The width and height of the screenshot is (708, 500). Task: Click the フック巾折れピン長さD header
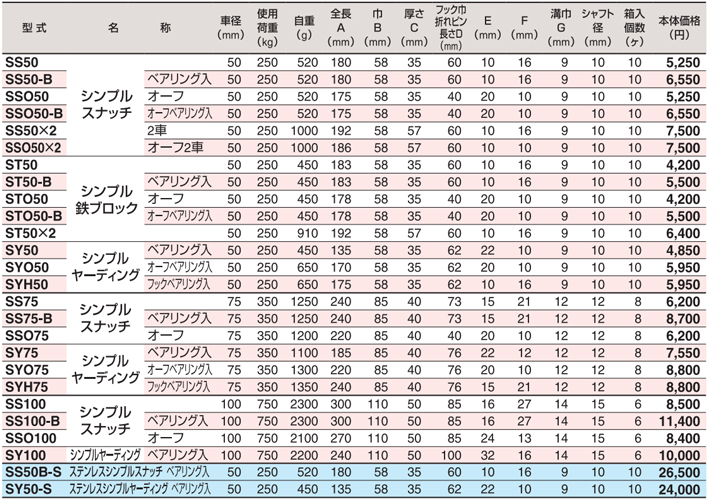[451, 28]
